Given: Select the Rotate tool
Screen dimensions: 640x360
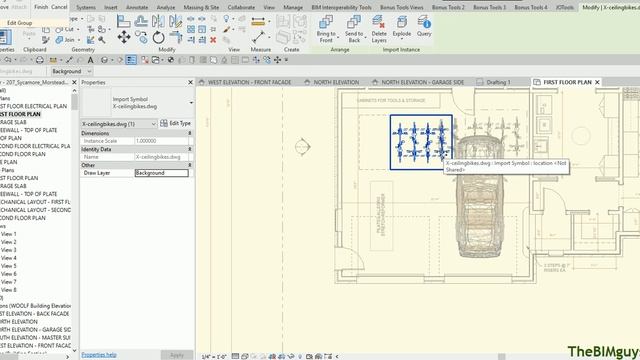Looking at the screenshot, I should (x=158, y=38).
